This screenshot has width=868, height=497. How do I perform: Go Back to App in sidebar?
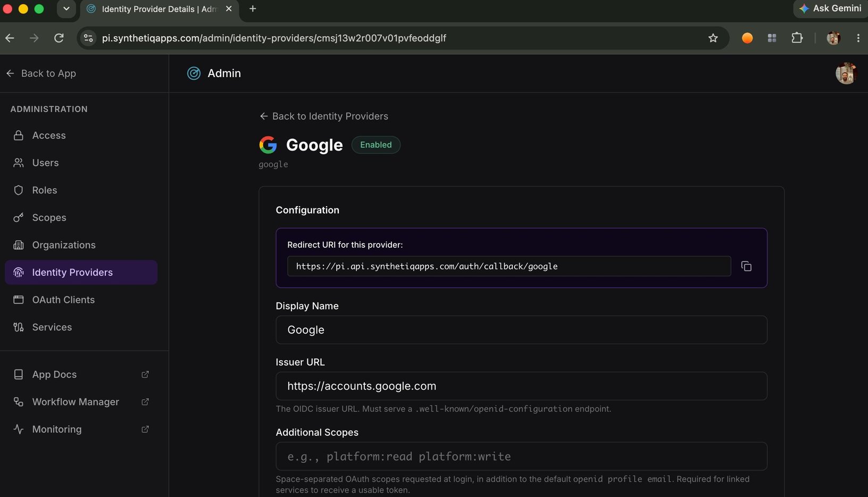(41, 73)
